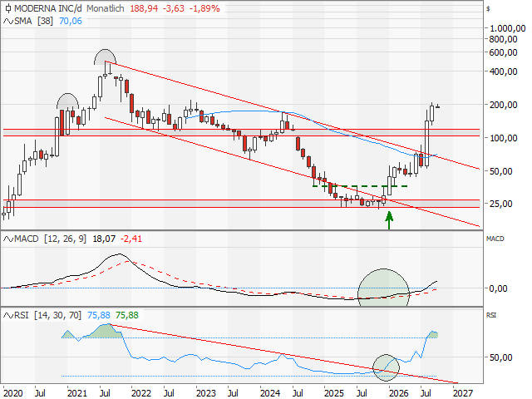Click the 2024 time axis label
The height and width of the screenshot is (399, 532).
[x=270, y=393]
